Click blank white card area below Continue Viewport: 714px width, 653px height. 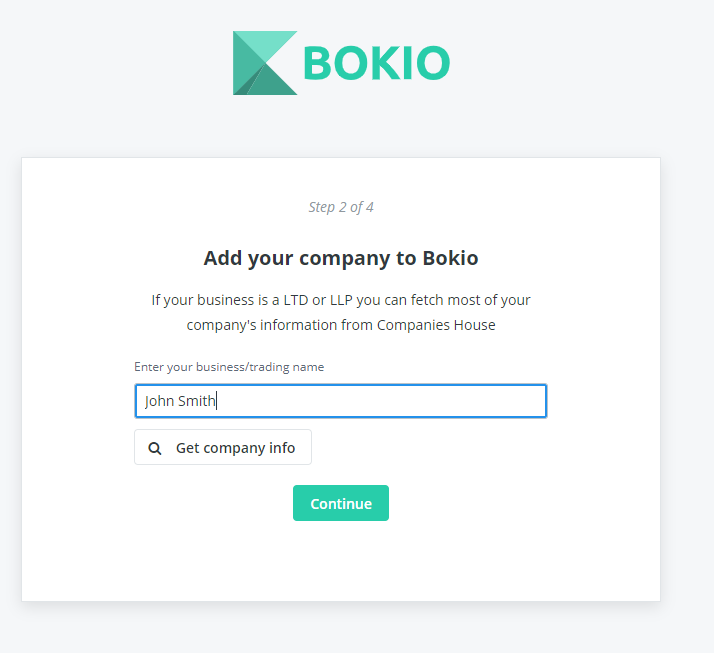coord(341,562)
